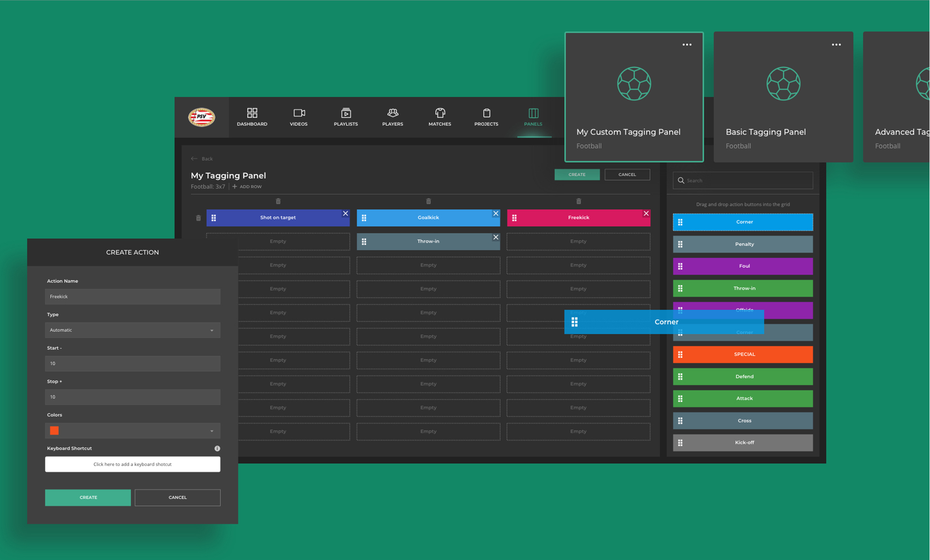Click the Start - field
Viewport: 930px width, 560px height.
click(x=133, y=363)
